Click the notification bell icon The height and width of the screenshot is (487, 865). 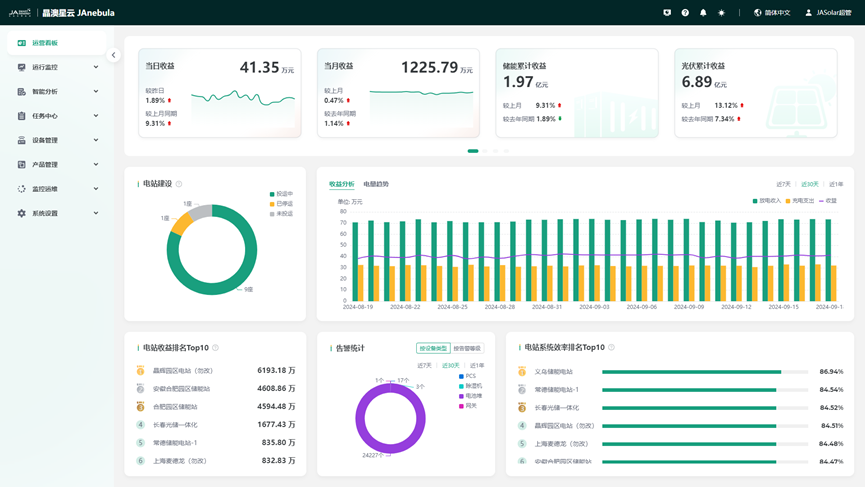[x=703, y=13]
